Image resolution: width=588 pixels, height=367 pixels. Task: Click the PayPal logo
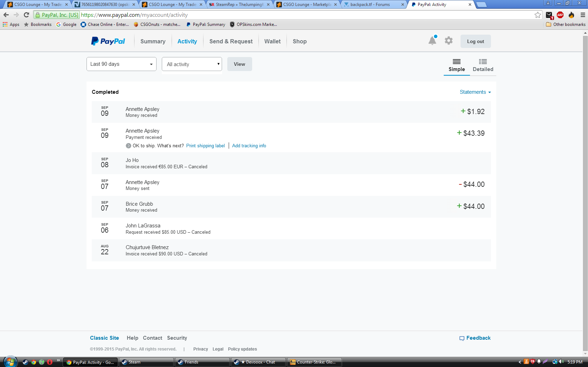click(x=108, y=41)
